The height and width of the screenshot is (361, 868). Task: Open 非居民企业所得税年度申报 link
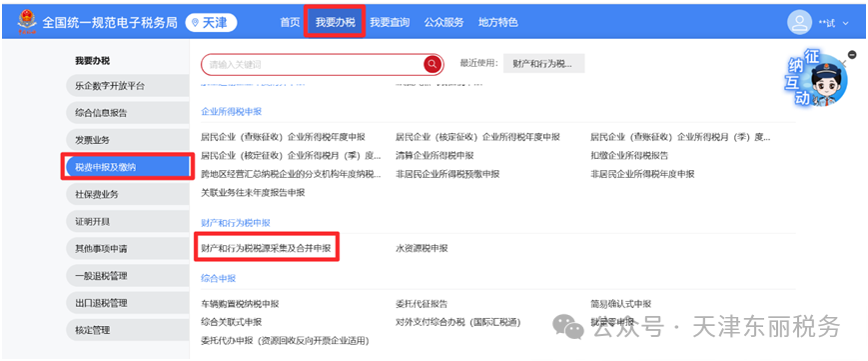click(642, 174)
